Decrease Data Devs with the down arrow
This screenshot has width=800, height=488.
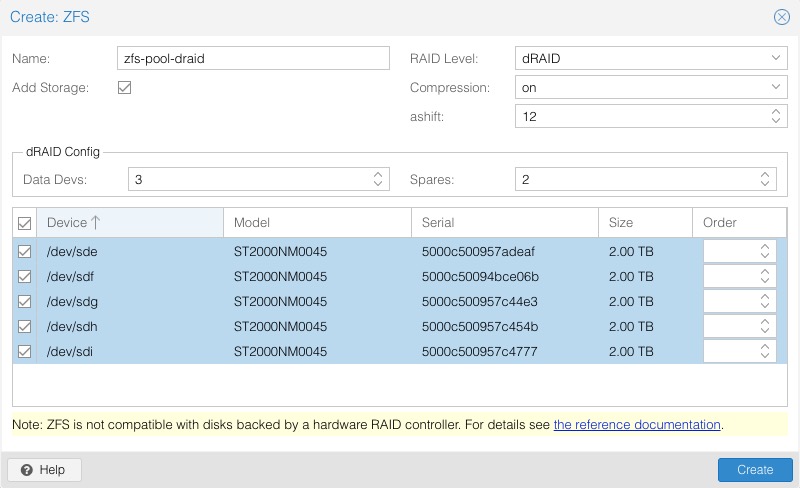(x=378, y=184)
